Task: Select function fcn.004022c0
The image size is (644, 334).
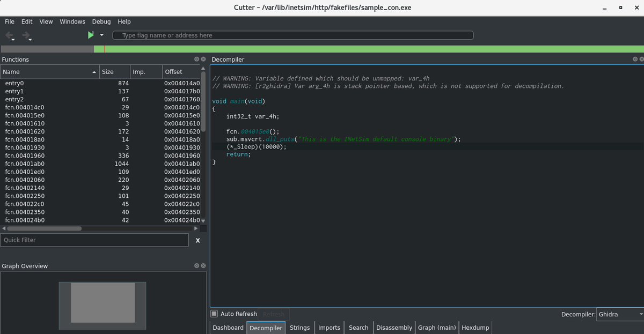Action: tap(100, 204)
